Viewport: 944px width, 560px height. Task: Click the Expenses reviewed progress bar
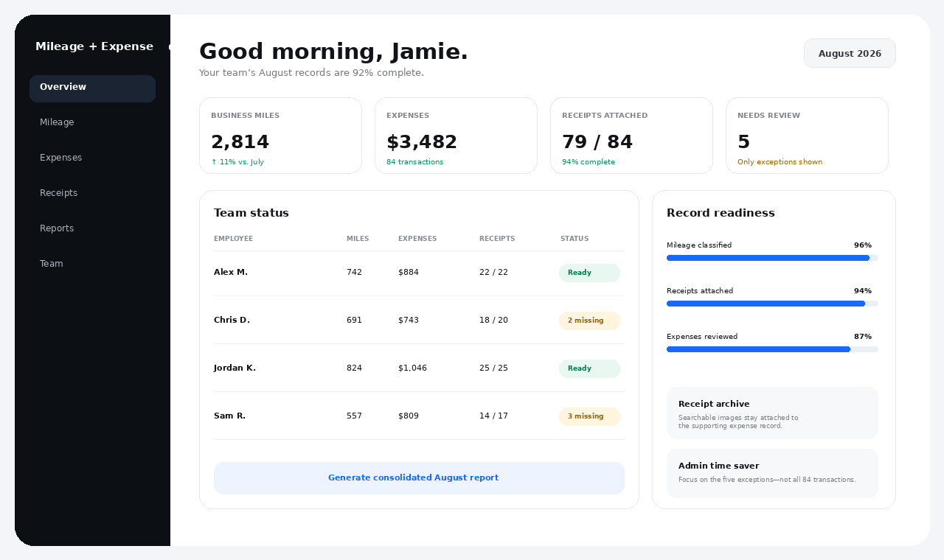tap(772, 349)
